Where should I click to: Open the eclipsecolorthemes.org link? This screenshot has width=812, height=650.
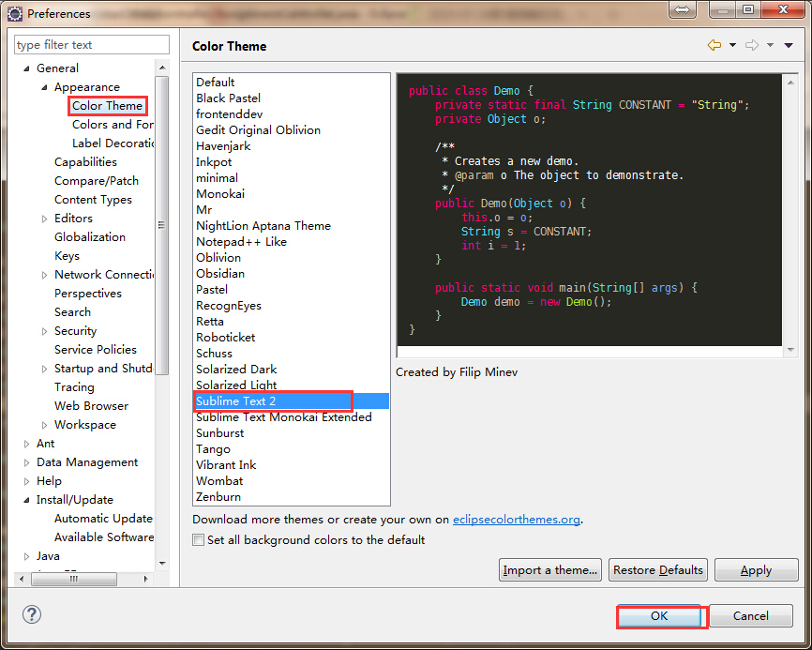[x=517, y=519]
